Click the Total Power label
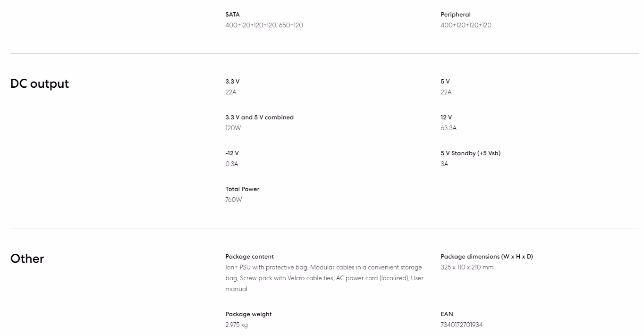644x335 pixels. pos(242,189)
